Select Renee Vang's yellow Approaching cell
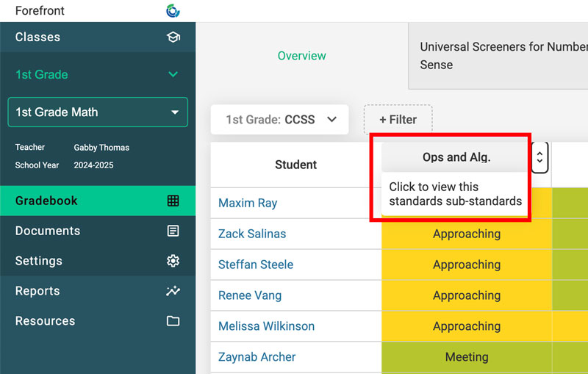588x374 pixels. point(466,295)
